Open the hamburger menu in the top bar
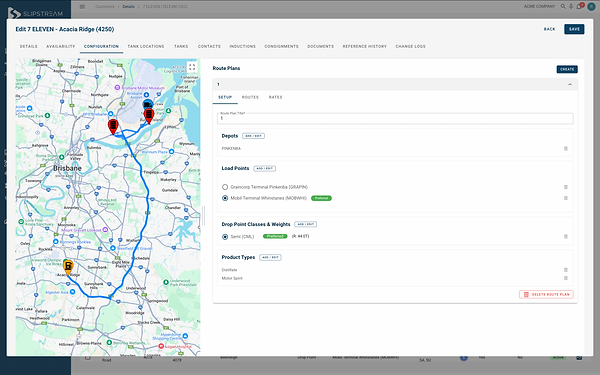This screenshot has height=375, width=600. 82,7
